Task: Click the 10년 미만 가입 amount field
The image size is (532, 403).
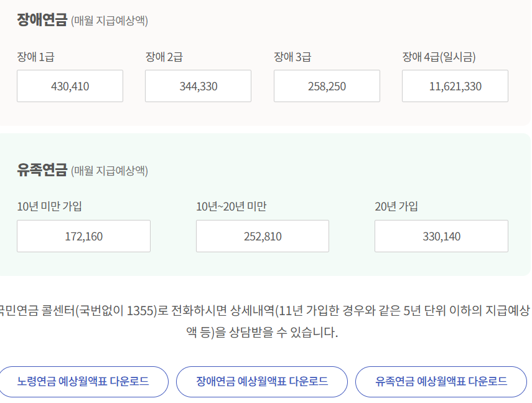Action: (x=83, y=236)
